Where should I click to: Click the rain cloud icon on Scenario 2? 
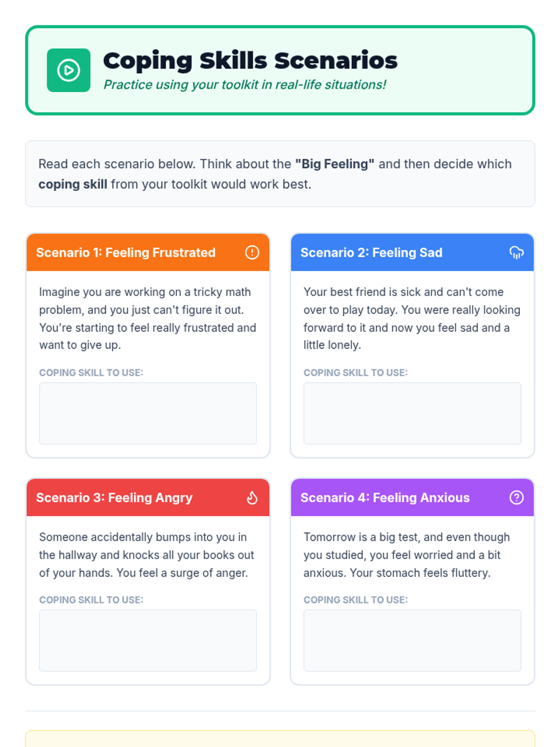(x=516, y=253)
